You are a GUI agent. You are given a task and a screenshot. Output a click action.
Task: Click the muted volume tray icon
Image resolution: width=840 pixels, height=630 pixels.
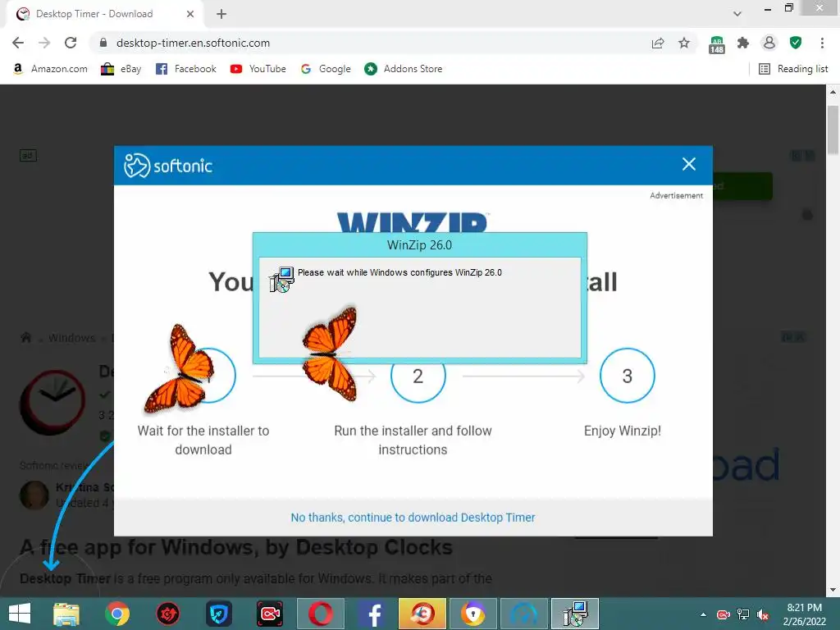[x=763, y=614]
